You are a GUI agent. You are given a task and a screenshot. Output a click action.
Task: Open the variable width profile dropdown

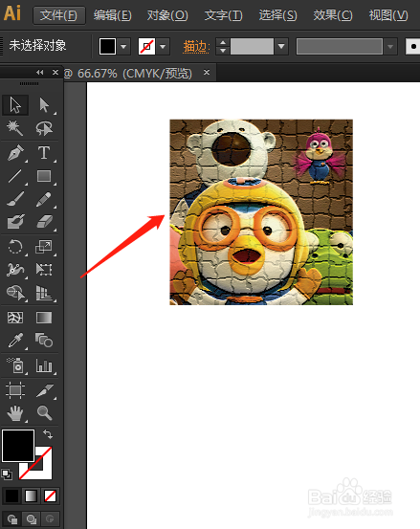pos(390,47)
